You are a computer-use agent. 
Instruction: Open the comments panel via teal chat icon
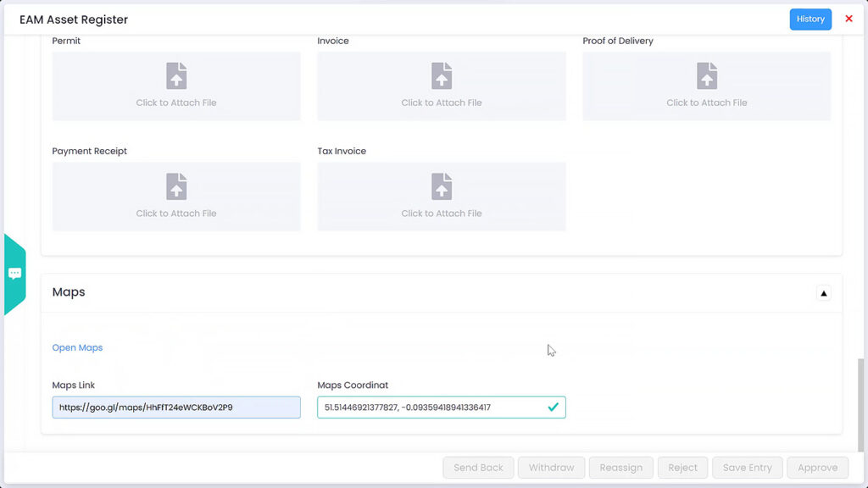click(x=14, y=273)
